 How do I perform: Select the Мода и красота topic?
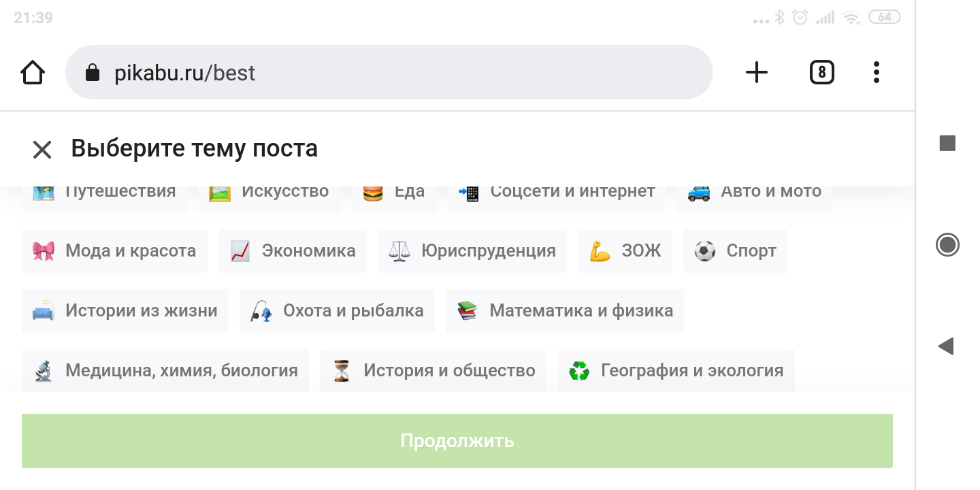(x=114, y=251)
